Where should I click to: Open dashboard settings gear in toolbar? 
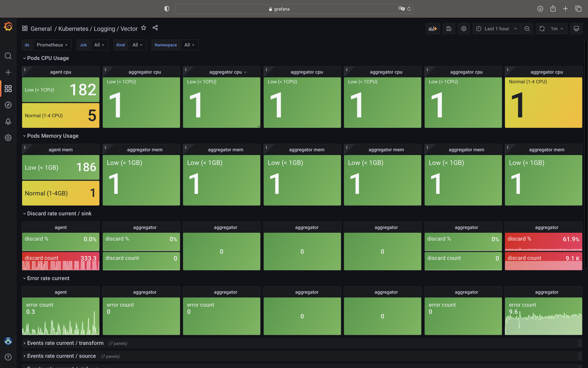464,29
